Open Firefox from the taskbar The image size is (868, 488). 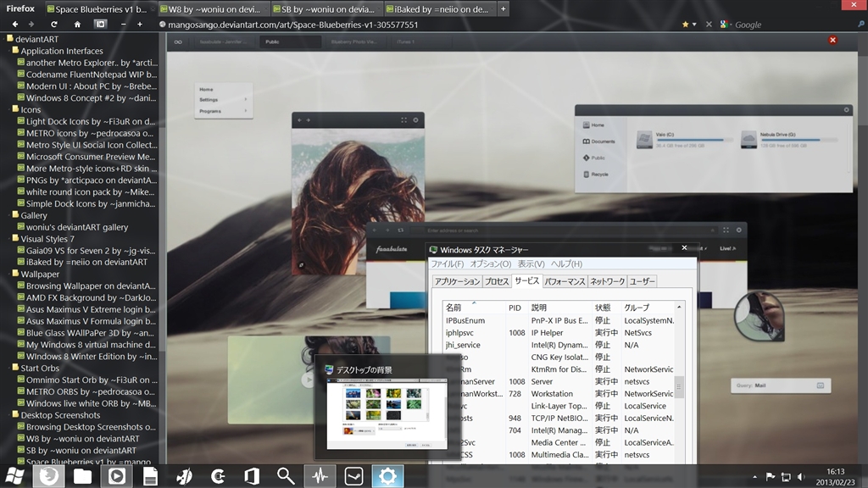coord(48,476)
